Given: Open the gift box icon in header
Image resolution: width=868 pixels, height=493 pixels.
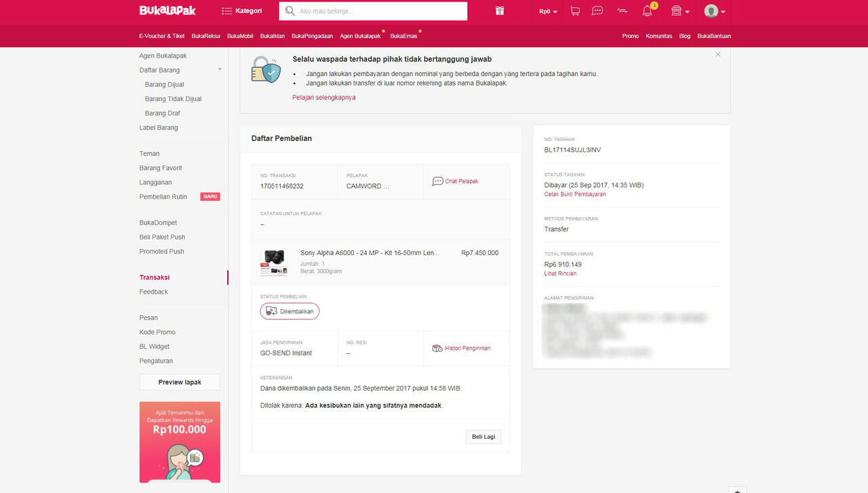Looking at the screenshot, I should pos(500,11).
